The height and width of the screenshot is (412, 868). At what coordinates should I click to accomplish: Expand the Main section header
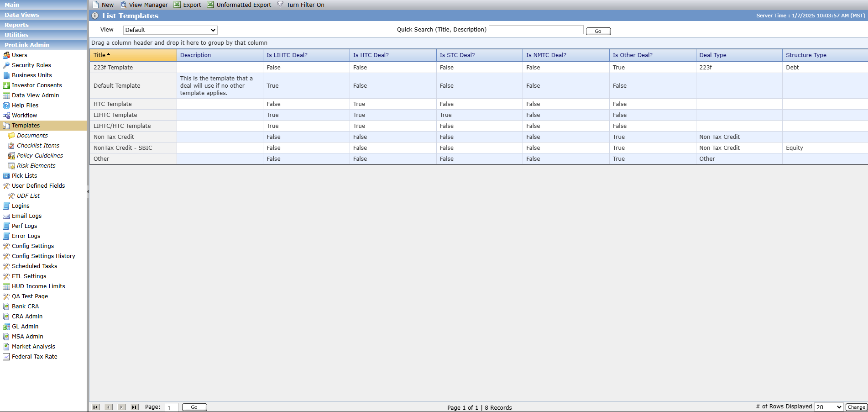pyautogui.click(x=43, y=5)
